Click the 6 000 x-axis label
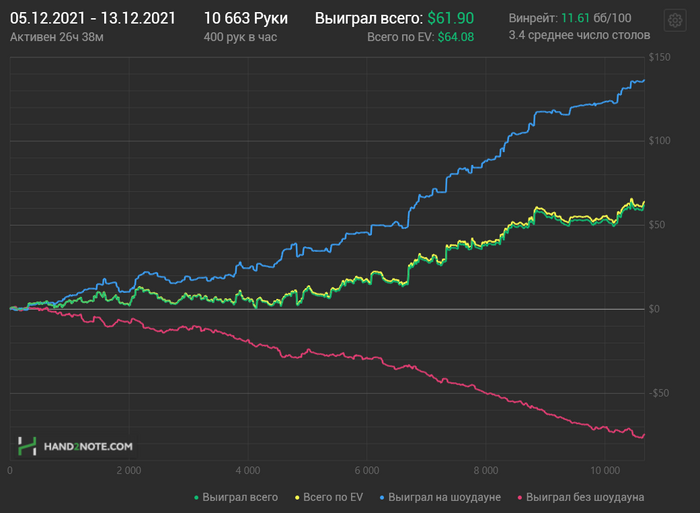The image size is (700, 513). (x=367, y=471)
